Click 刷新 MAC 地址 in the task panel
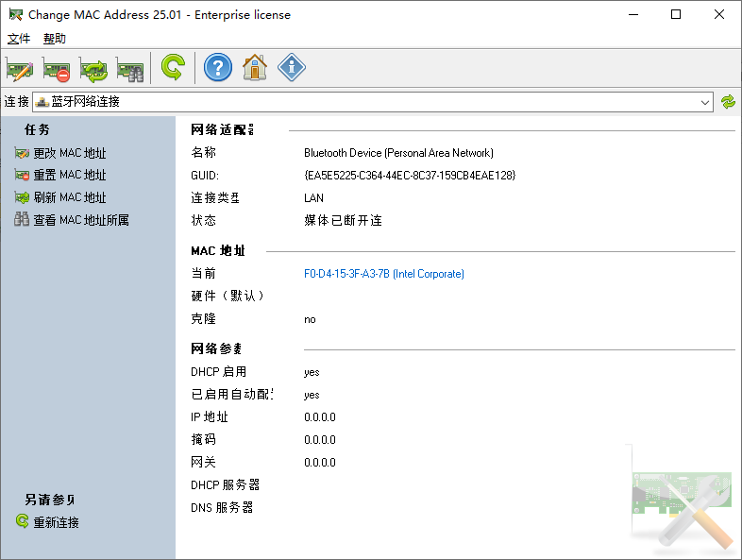 pyautogui.click(x=70, y=198)
